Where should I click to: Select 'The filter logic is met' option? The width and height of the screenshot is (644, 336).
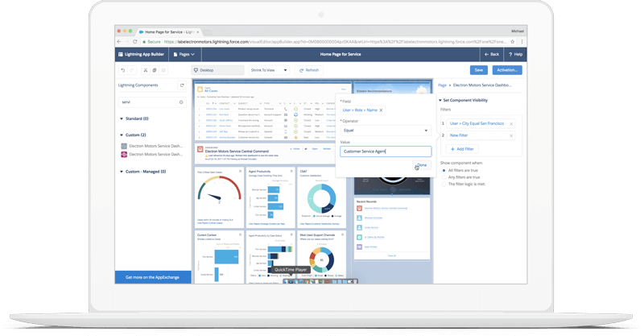(444, 185)
